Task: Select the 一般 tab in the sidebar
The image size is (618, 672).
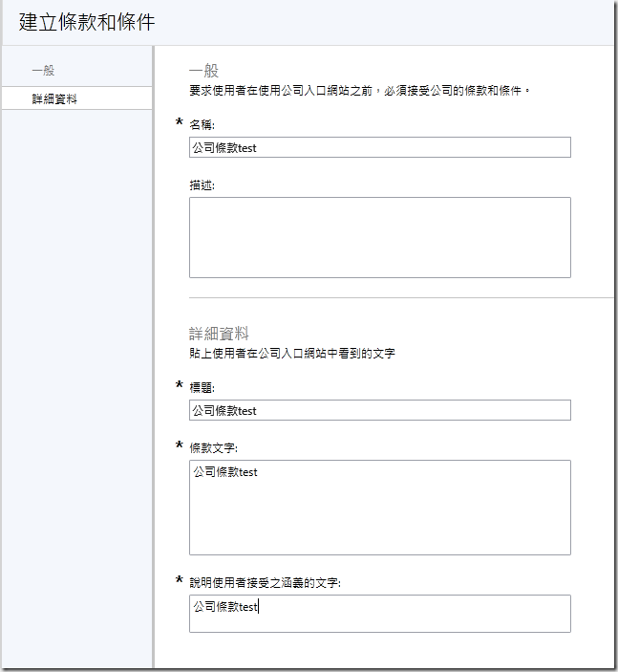Action: pos(43,71)
